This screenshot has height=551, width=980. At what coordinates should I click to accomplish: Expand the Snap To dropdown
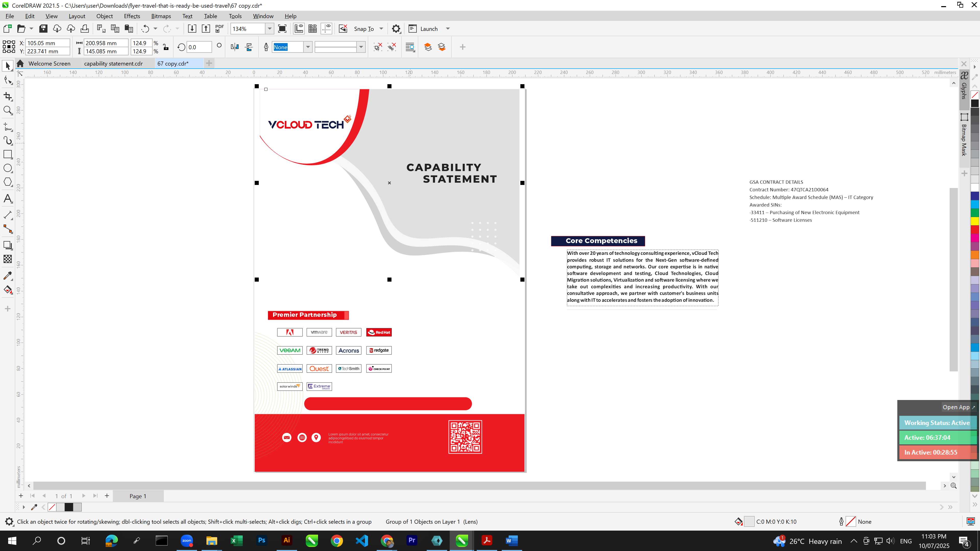(381, 29)
